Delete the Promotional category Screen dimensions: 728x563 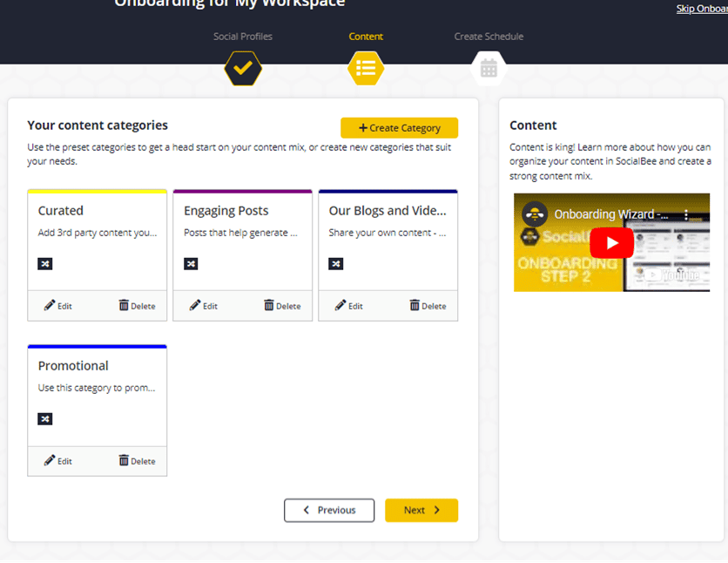(x=136, y=460)
